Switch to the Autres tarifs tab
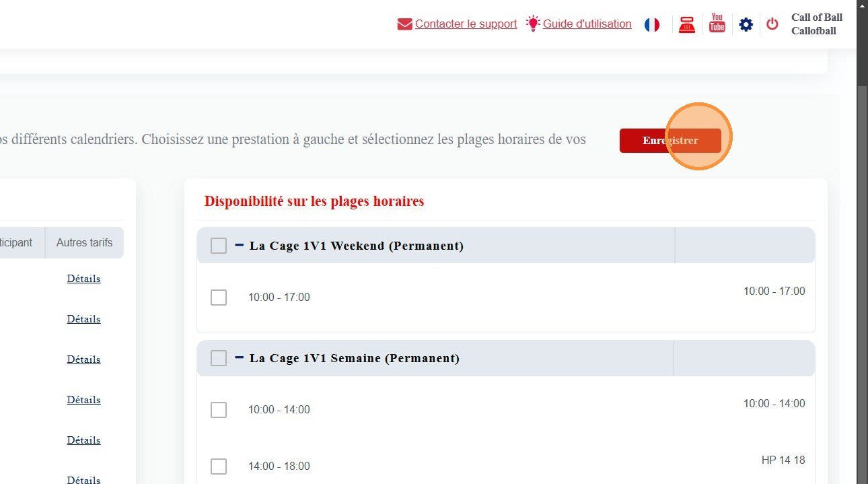 pos(84,242)
